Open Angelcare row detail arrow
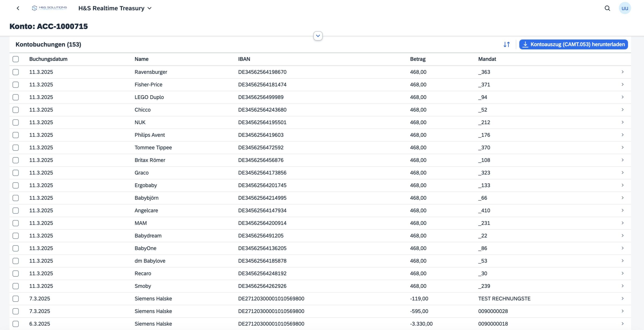644x330 pixels. [x=623, y=210]
